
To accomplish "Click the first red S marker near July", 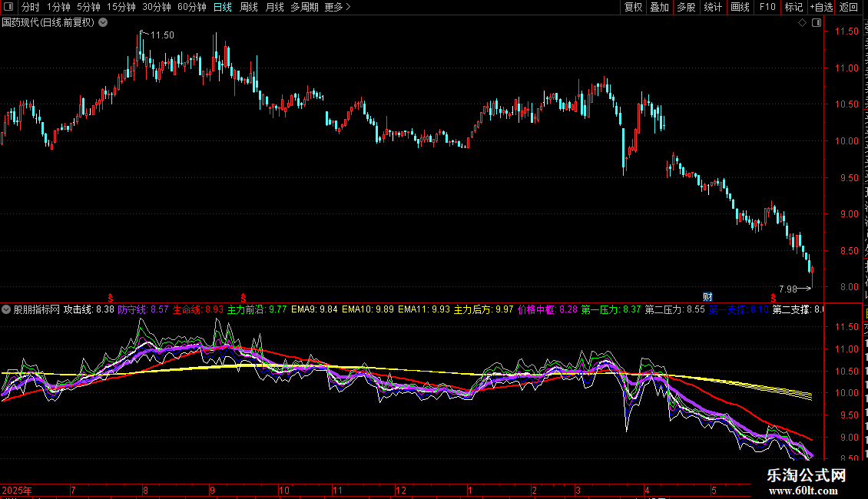I will tap(111, 298).
